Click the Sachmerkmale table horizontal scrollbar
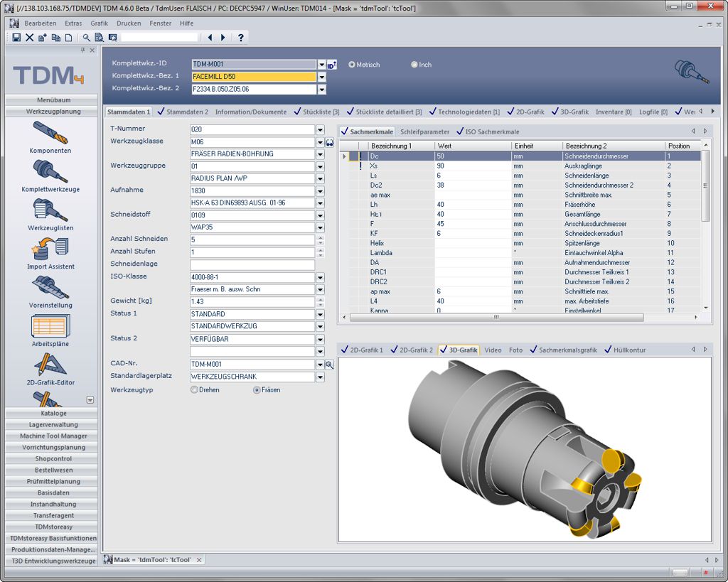Image resolution: width=728 pixels, height=582 pixels. click(496, 318)
